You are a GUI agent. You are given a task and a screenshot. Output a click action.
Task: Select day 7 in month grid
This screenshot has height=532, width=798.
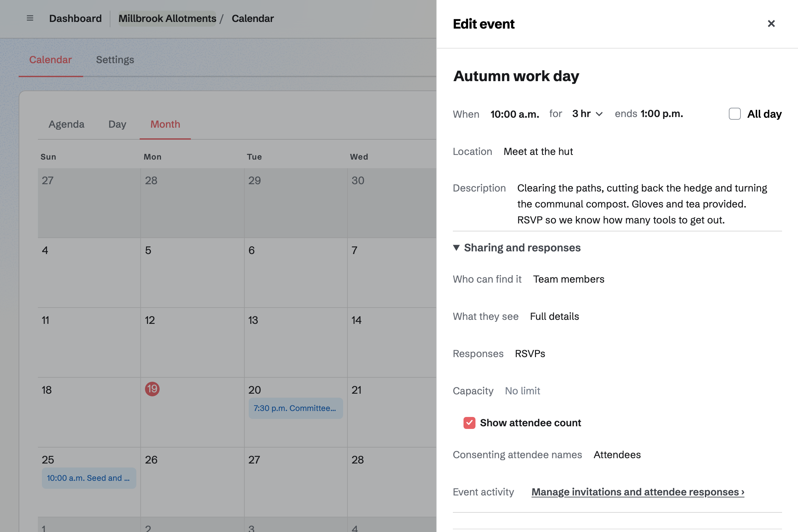[x=354, y=250]
